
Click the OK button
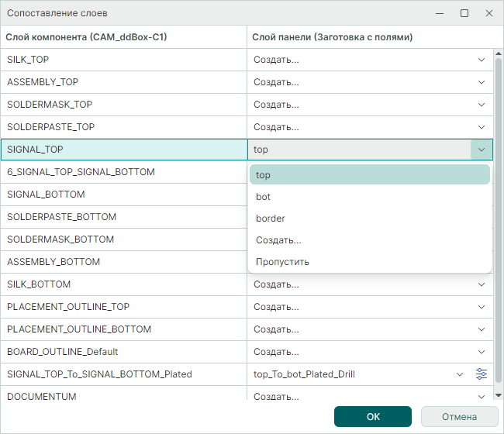coord(373,417)
